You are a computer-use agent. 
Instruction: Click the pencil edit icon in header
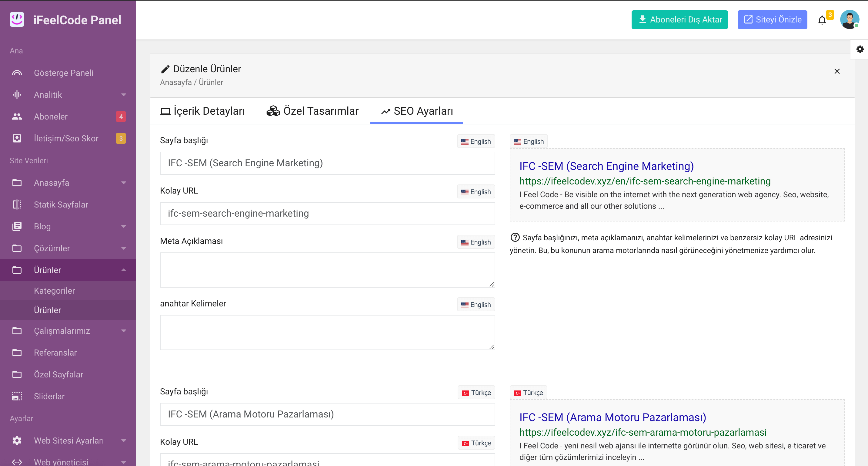point(165,69)
